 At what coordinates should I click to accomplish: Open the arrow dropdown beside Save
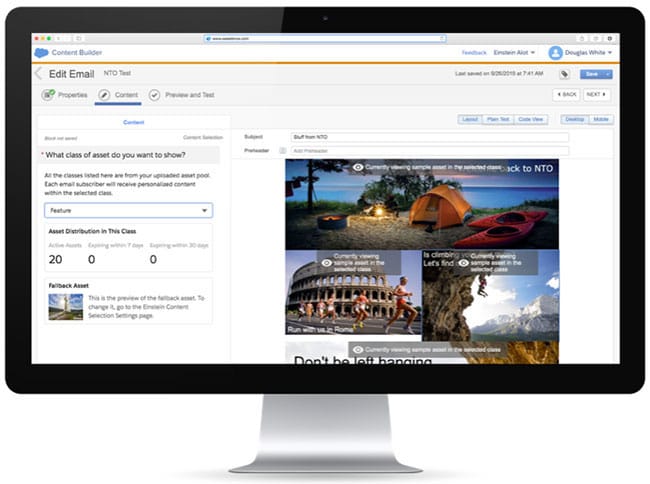coord(609,73)
